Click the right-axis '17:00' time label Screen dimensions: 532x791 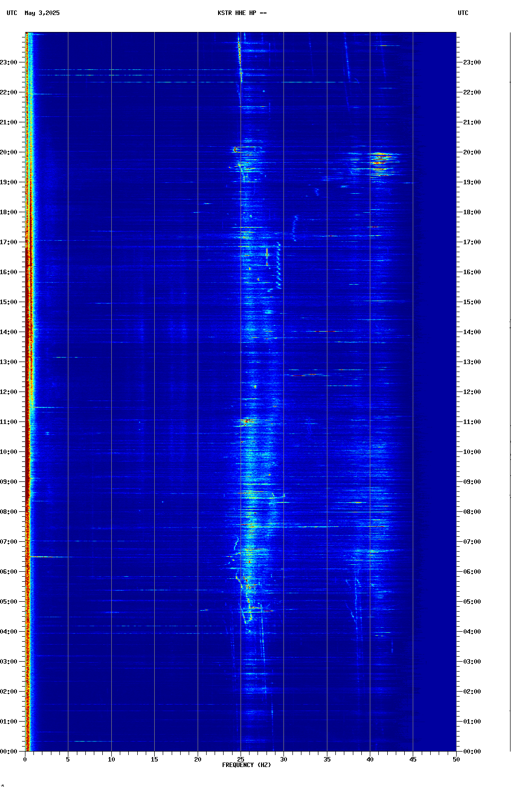[472, 242]
